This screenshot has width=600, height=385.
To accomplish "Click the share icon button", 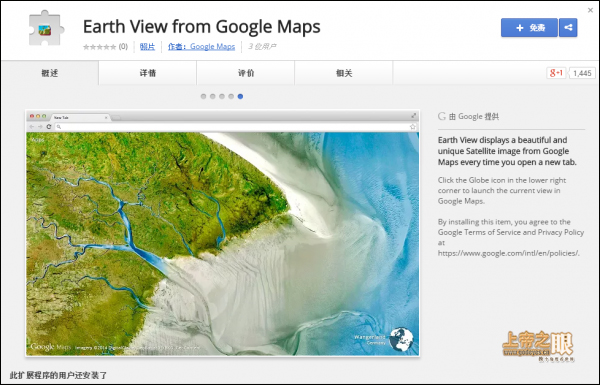I will pos(568,28).
